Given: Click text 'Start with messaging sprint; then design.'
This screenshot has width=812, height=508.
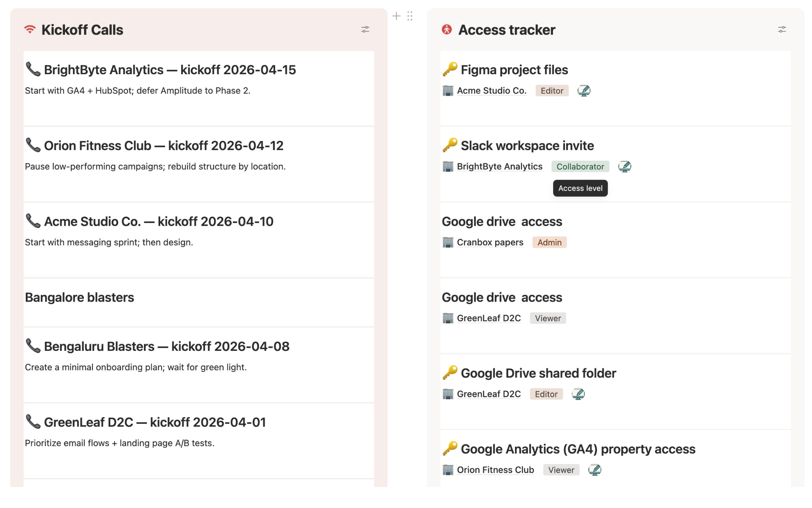Looking at the screenshot, I should [x=109, y=242].
